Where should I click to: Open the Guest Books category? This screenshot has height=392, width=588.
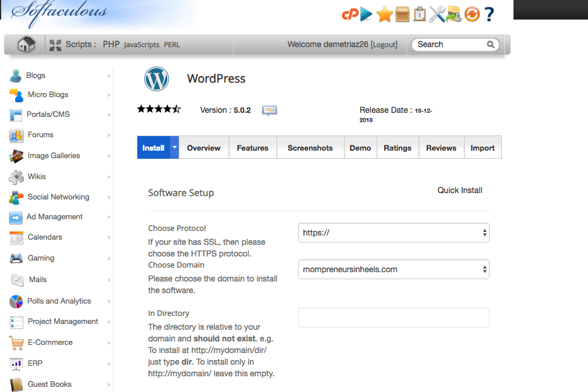tap(49, 384)
